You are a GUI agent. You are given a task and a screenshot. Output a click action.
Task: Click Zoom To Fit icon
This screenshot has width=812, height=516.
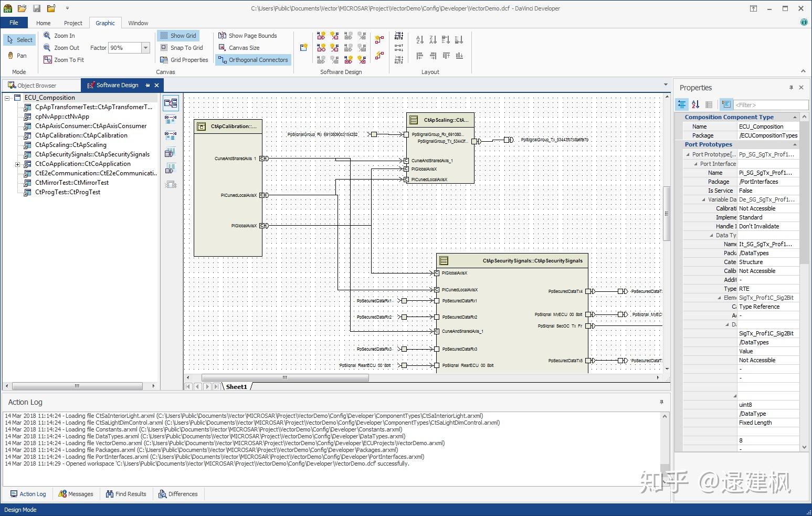(47, 60)
